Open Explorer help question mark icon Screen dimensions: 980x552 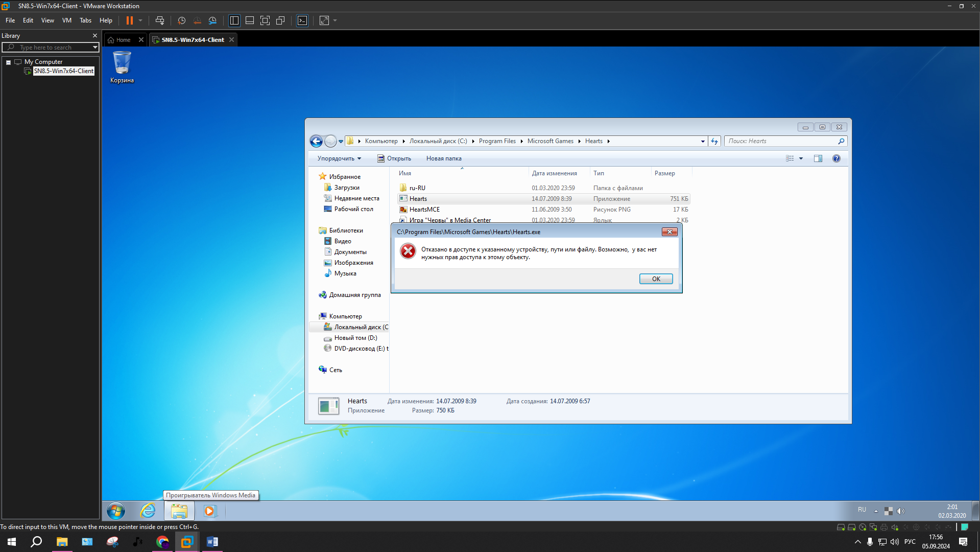(x=836, y=158)
